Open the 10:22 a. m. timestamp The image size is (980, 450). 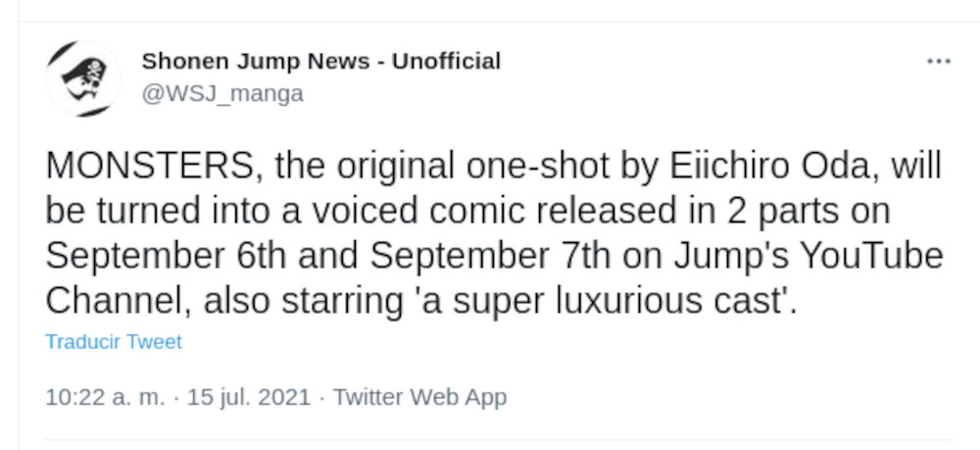[x=104, y=397]
